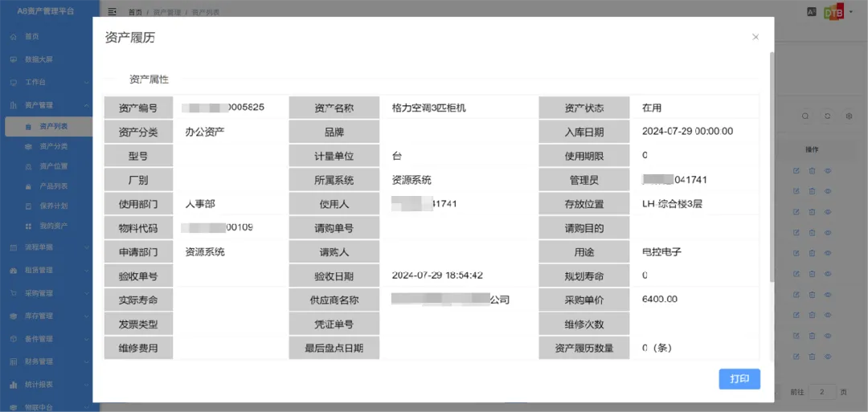Click the search icon in table toolbar
Screen dimensions: 868x412
pos(806,116)
